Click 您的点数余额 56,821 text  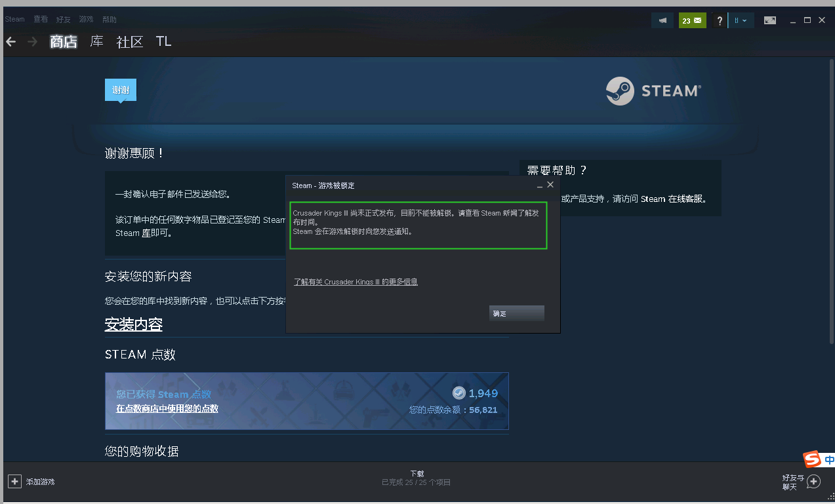pos(453,410)
